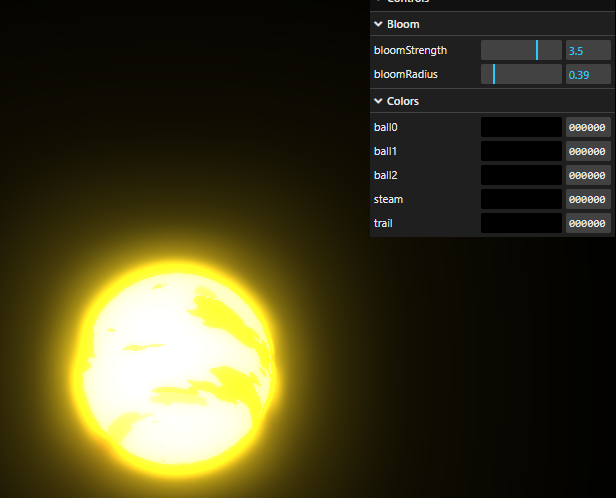Click the bloomRadius label text
This screenshot has width=616, height=498.
tap(406, 74)
